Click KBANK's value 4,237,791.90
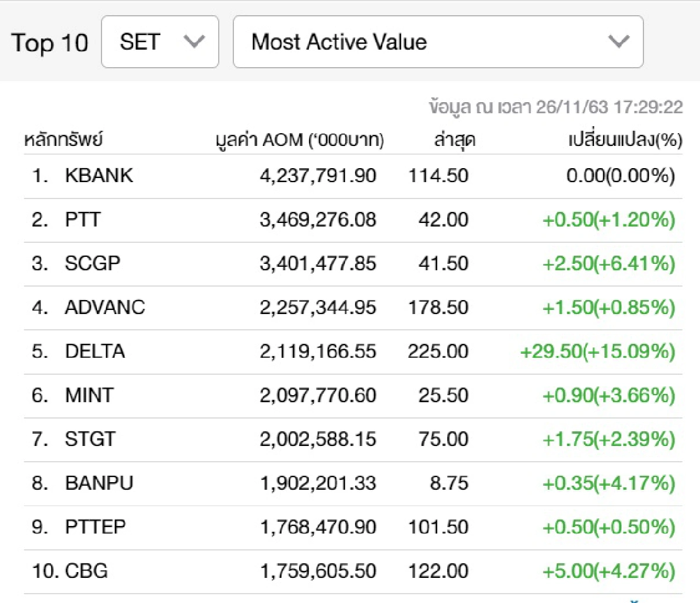Image resolution: width=700 pixels, height=603 pixels. coord(318,176)
